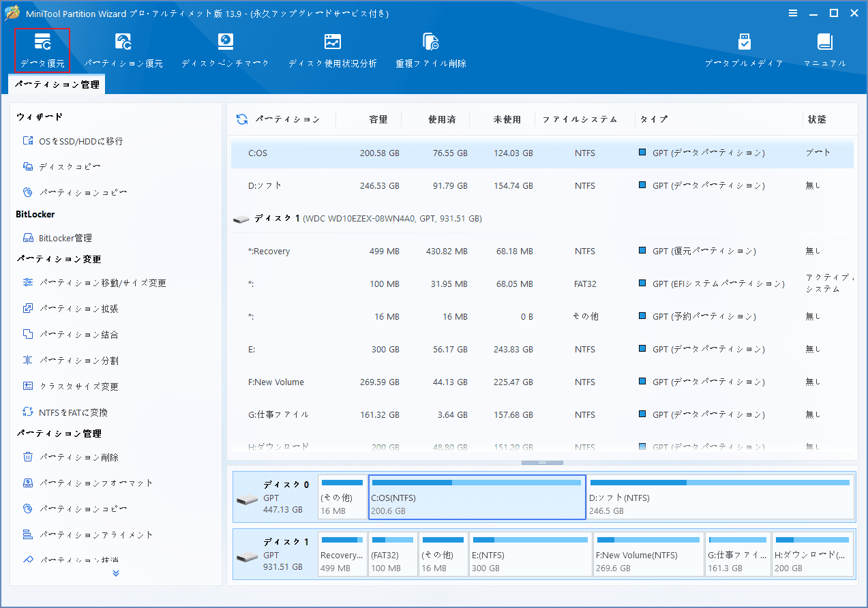Sort by 使用済 column header

tap(441, 119)
